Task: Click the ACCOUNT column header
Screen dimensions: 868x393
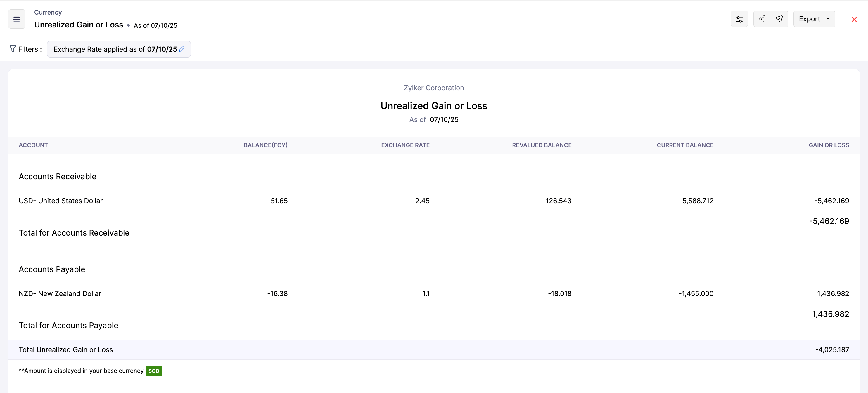Action: pyautogui.click(x=33, y=145)
